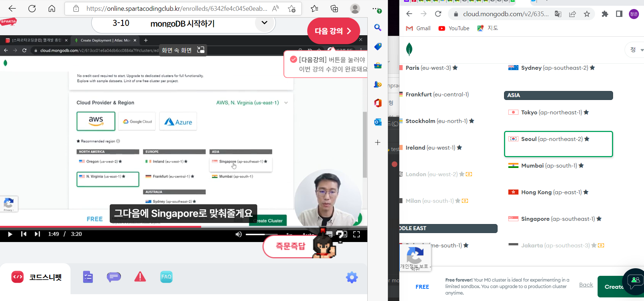This screenshot has width=644, height=301.
Task: Click the MongoDB leaf logo in Chrome
Action: (409, 49)
